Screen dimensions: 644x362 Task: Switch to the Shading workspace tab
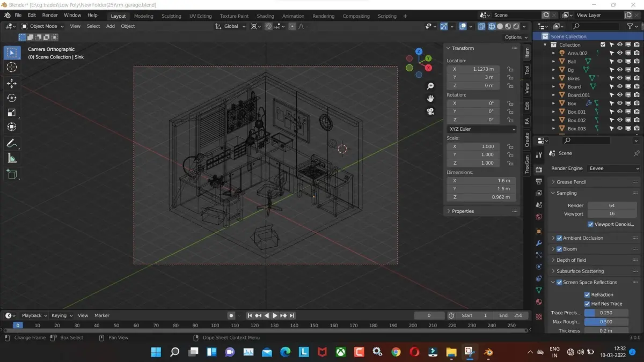click(265, 16)
